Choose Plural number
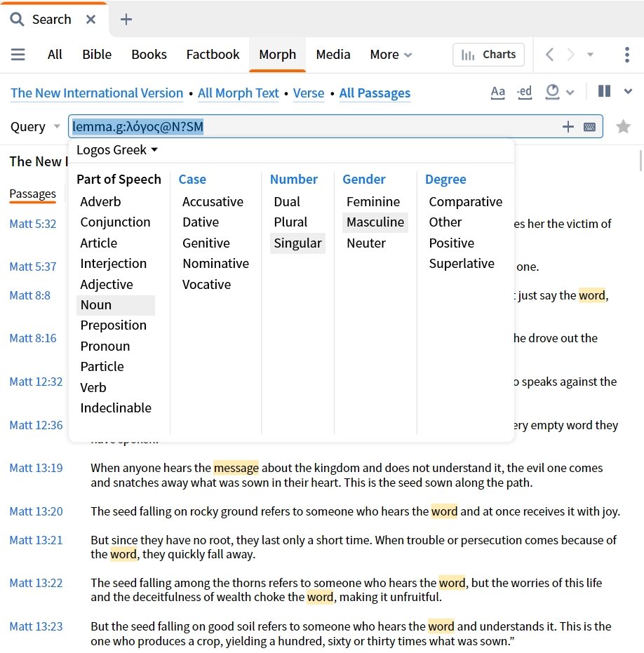Image resolution: width=644 pixels, height=653 pixels. 290,222
